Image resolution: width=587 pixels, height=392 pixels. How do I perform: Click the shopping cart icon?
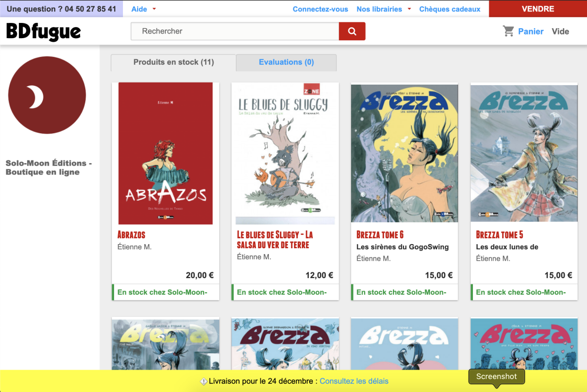[509, 31]
